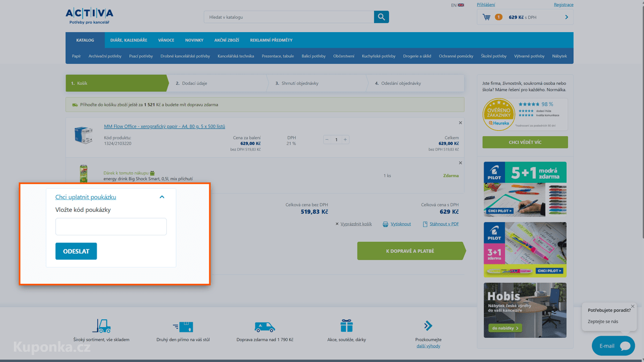Click the Přihlášení link
Viewport: 644px width, 362px height.
[486, 5]
